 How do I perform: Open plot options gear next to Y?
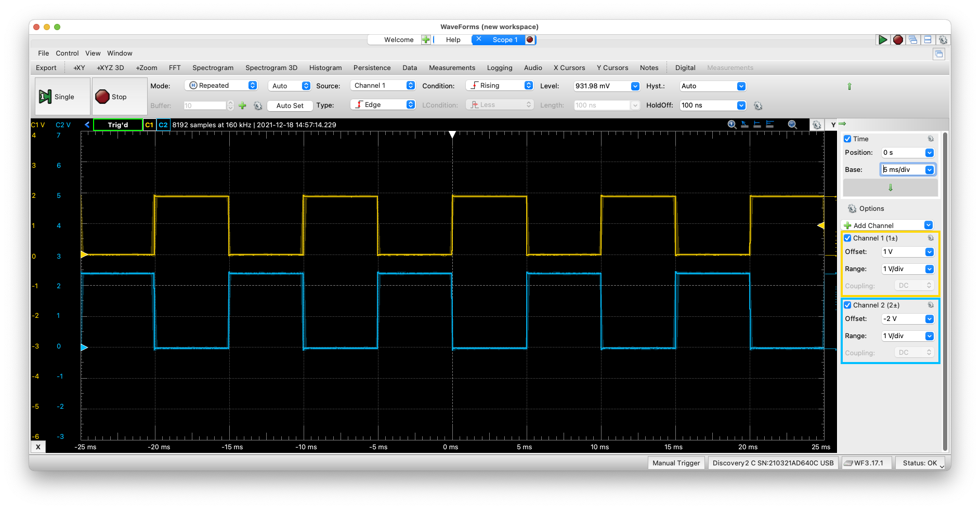(817, 125)
